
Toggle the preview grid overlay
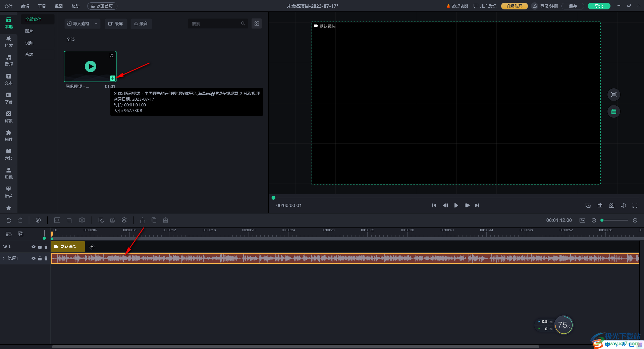(x=600, y=205)
